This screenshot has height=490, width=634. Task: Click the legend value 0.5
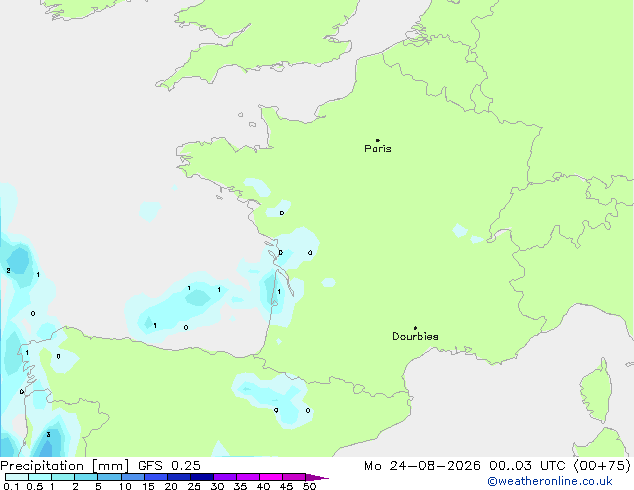coord(35,486)
